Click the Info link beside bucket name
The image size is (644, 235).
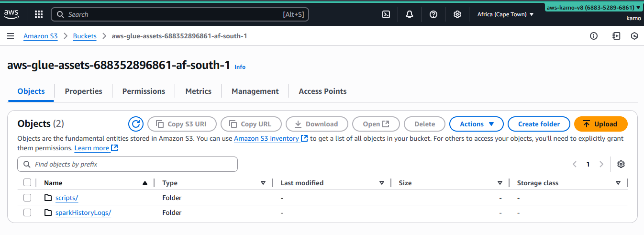tap(240, 67)
